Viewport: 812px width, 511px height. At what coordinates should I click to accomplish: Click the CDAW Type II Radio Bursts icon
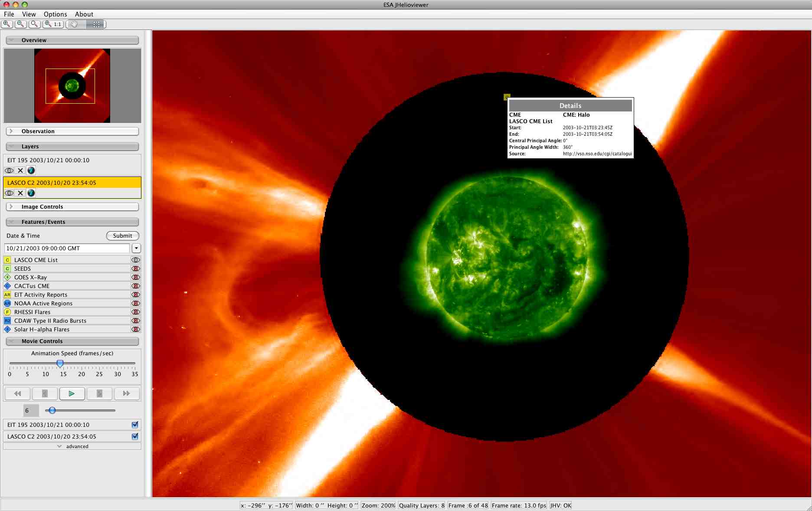7,321
